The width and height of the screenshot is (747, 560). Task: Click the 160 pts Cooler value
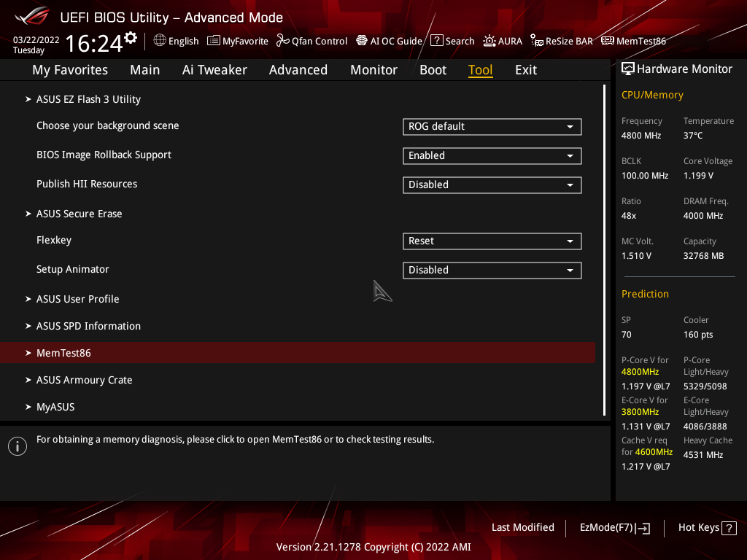(698, 334)
